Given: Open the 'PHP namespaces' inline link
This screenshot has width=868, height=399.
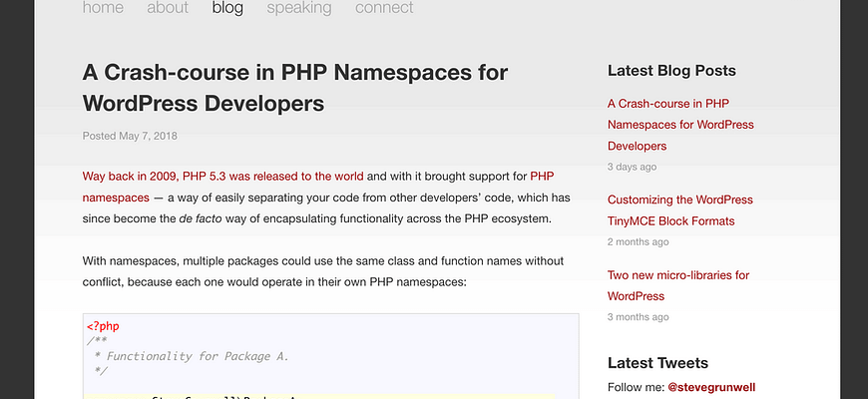Looking at the screenshot, I should pos(318,188).
